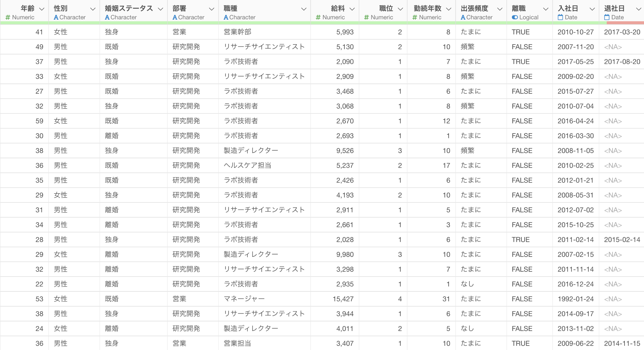Select the 入社日 cell 2013-11-02
The height and width of the screenshot is (350, 644).
[x=576, y=329]
